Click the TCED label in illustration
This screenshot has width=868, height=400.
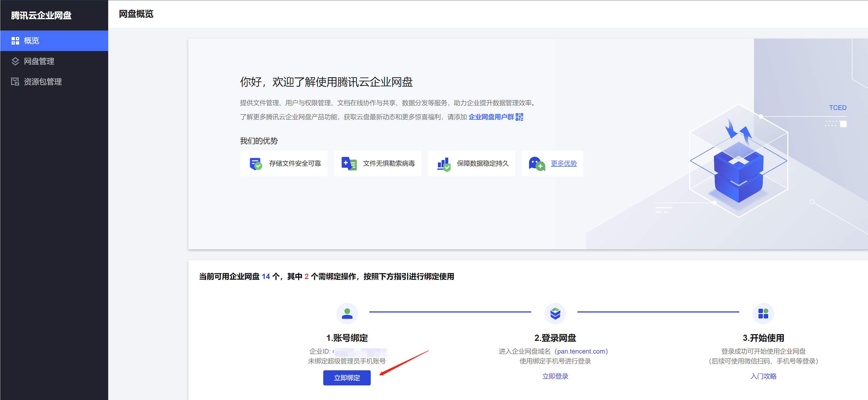tap(837, 107)
